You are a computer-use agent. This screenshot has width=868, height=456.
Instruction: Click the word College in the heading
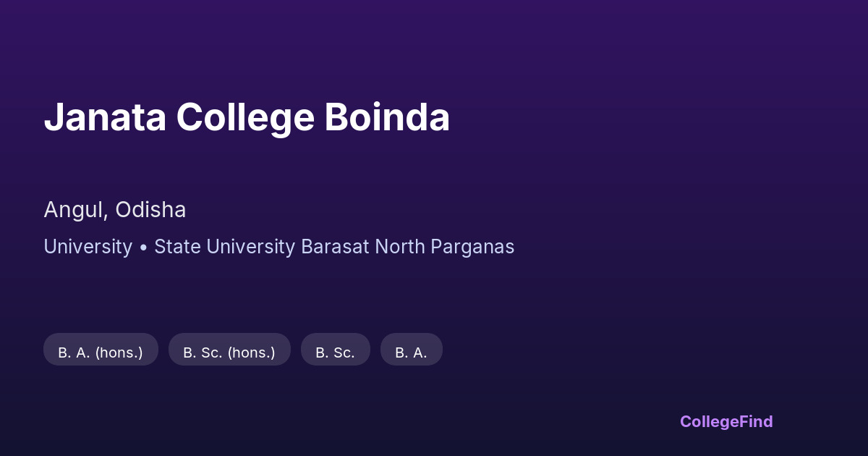(x=245, y=117)
